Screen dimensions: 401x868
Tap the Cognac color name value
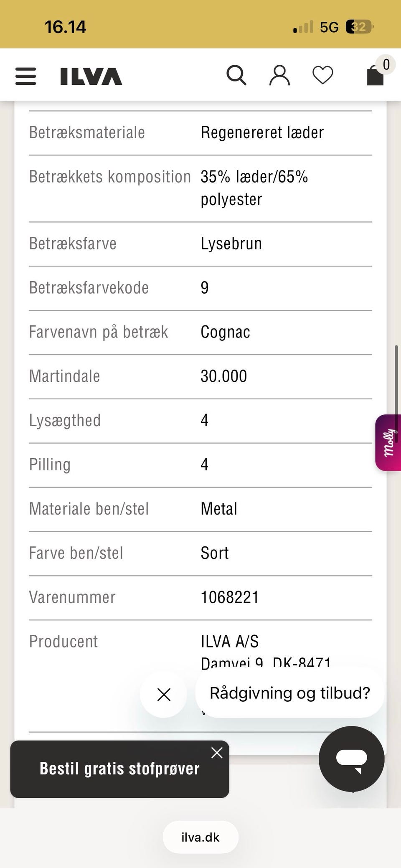(x=225, y=332)
